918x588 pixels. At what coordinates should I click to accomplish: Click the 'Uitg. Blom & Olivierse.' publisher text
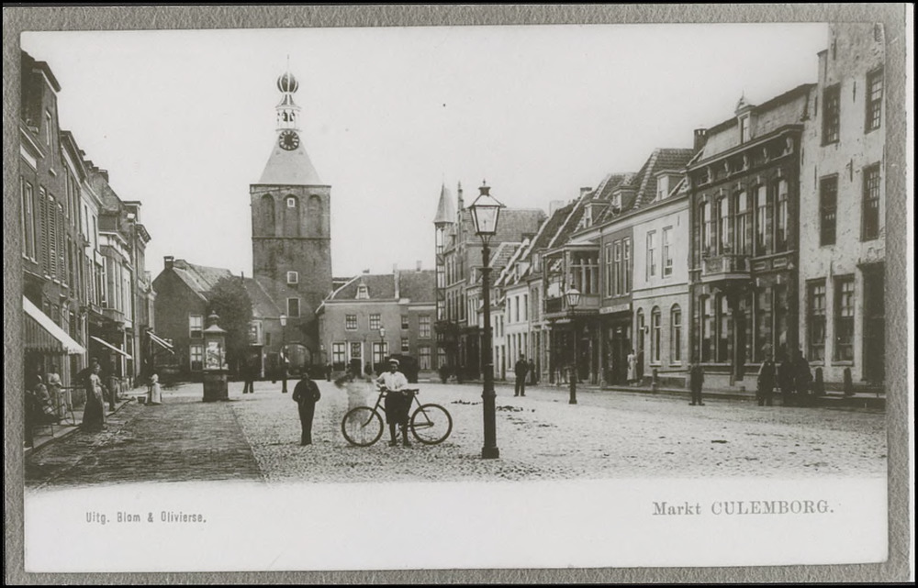(x=145, y=517)
